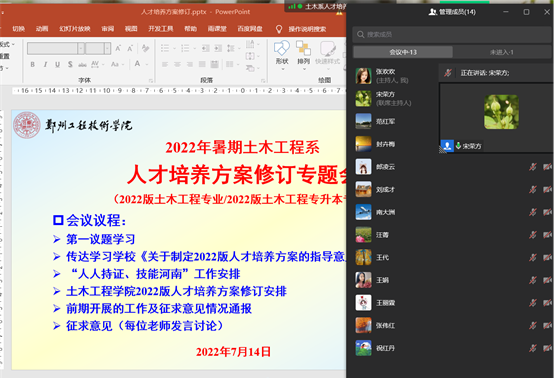Click the Underline icon in the ribbon
This screenshot has height=378, width=556.
pyautogui.click(x=57, y=64)
